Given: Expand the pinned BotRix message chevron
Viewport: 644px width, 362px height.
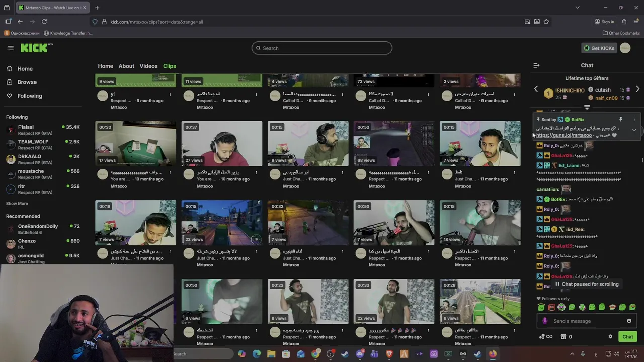Looking at the screenshot, I should (x=634, y=130).
